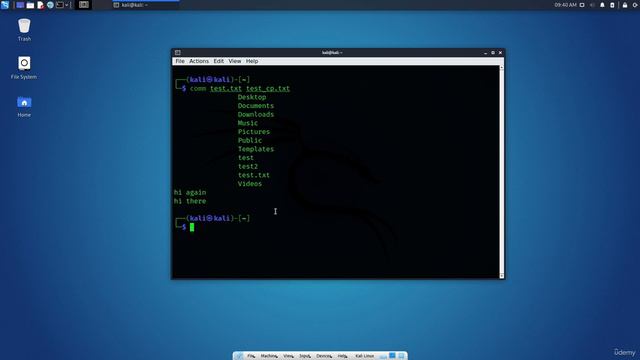
Task: Click the terminal vertical scrollbar track
Action: click(x=502, y=172)
